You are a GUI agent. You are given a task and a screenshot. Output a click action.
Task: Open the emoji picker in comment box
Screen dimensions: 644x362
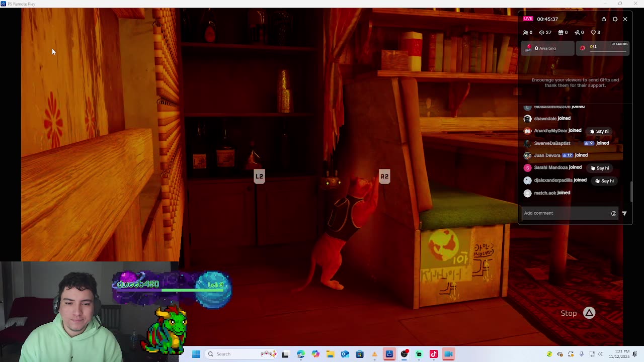click(x=614, y=213)
